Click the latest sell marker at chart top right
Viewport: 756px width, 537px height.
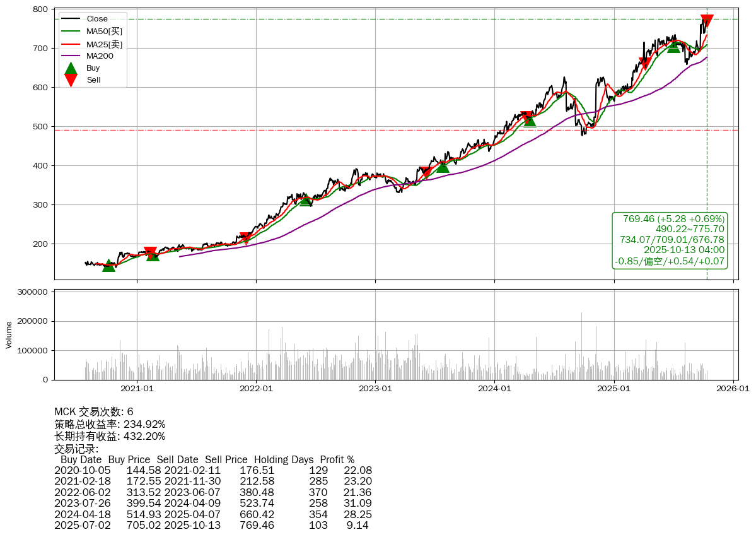pyautogui.click(x=707, y=21)
